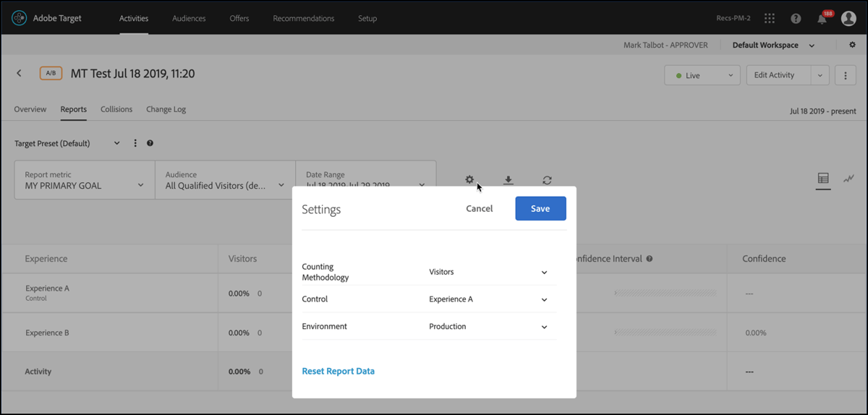The width and height of the screenshot is (868, 415).
Task: Open the user profile avatar
Action: pos(848,19)
